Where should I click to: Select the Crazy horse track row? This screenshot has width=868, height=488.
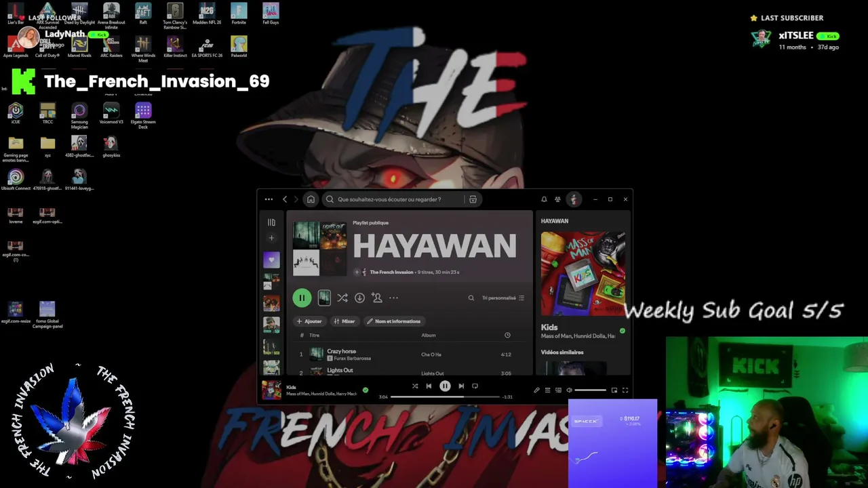pyautogui.click(x=410, y=354)
